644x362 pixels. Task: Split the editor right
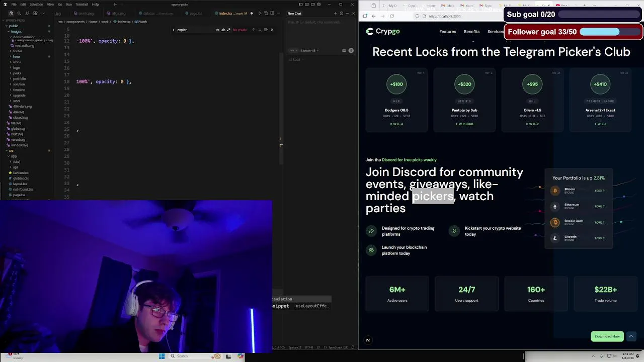click(x=272, y=13)
